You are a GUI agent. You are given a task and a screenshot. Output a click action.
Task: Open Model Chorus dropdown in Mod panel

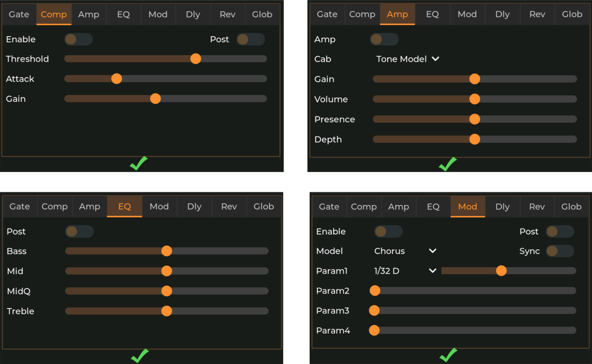pos(405,251)
